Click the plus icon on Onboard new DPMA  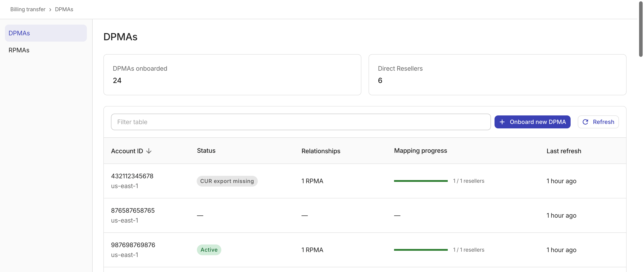click(x=502, y=122)
